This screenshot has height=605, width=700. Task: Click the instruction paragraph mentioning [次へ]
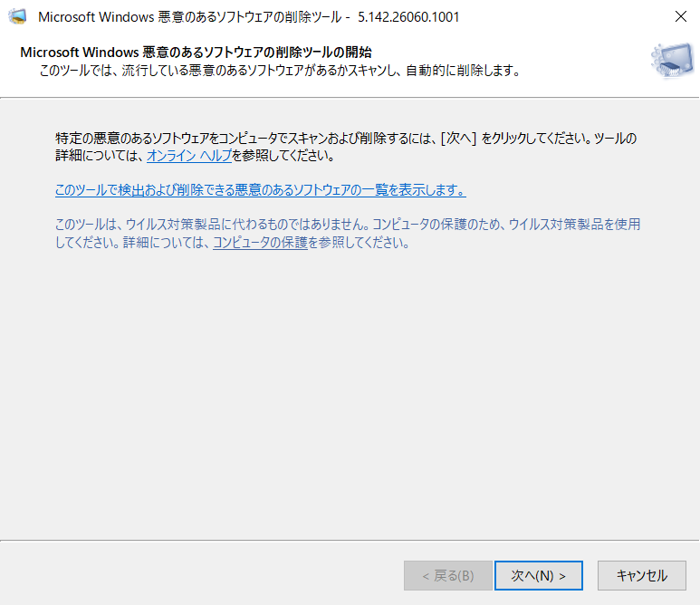pos(346,147)
